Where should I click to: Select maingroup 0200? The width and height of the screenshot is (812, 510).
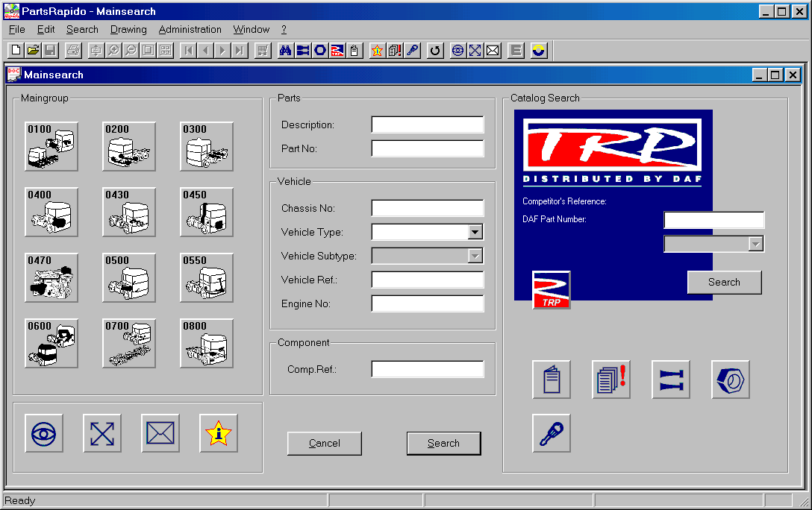129,146
